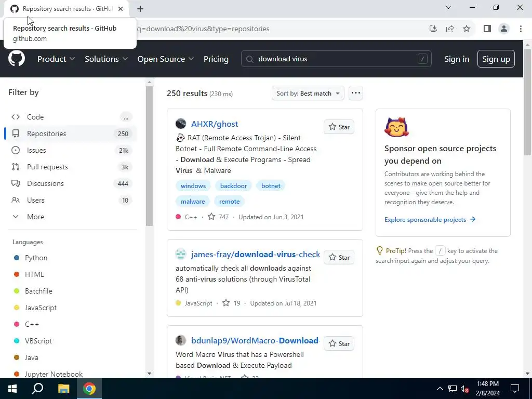532x399 pixels.
Task: Click the tab search chevron in title bar
Action: coord(448,7)
